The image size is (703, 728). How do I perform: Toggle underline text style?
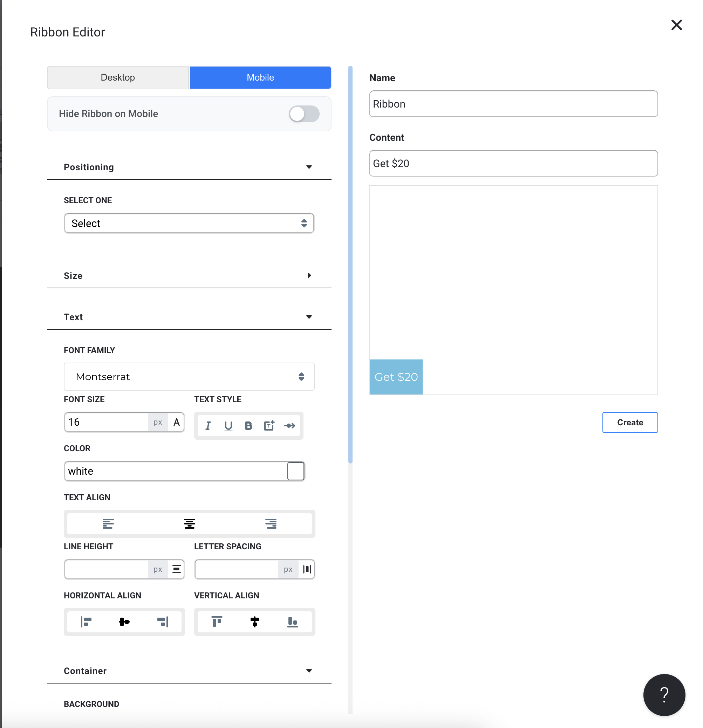228,426
